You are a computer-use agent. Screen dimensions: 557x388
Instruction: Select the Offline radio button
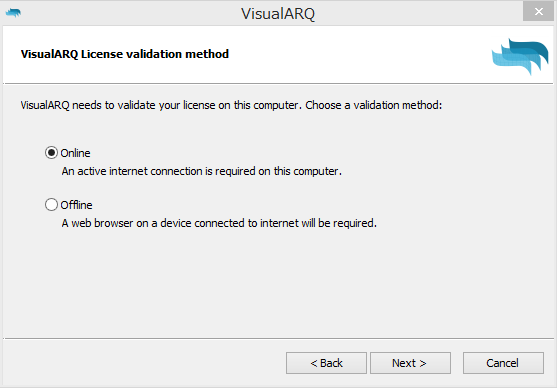[51, 205]
